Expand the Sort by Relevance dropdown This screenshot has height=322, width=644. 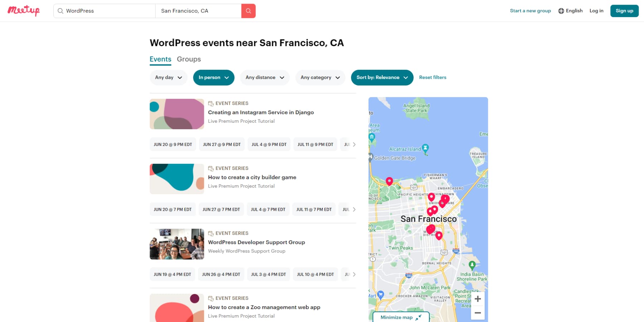pyautogui.click(x=382, y=77)
